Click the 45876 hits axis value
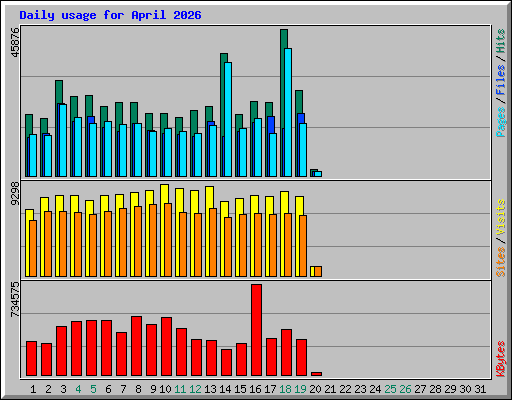Screen dimensions: 512x400 click(x=15, y=42)
